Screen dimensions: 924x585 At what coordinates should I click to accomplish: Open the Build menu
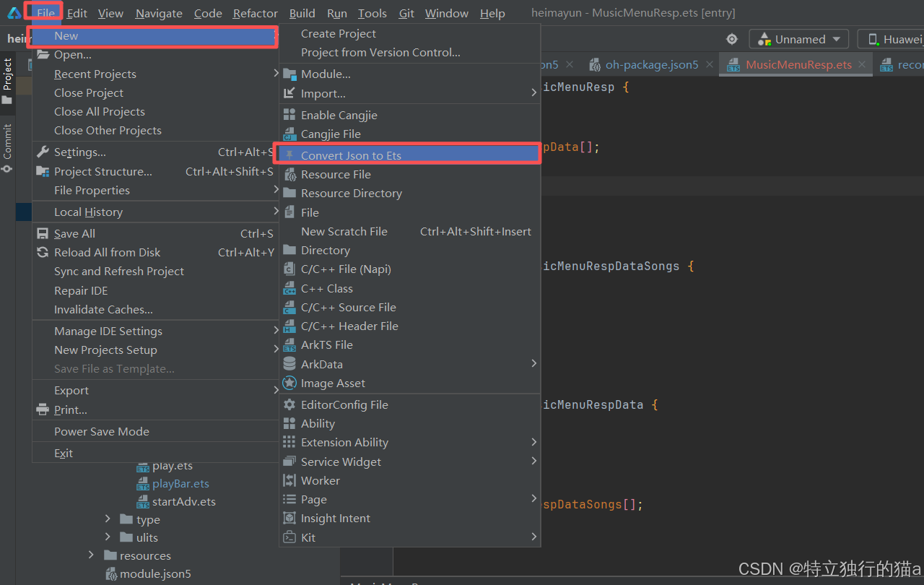[x=302, y=13]
